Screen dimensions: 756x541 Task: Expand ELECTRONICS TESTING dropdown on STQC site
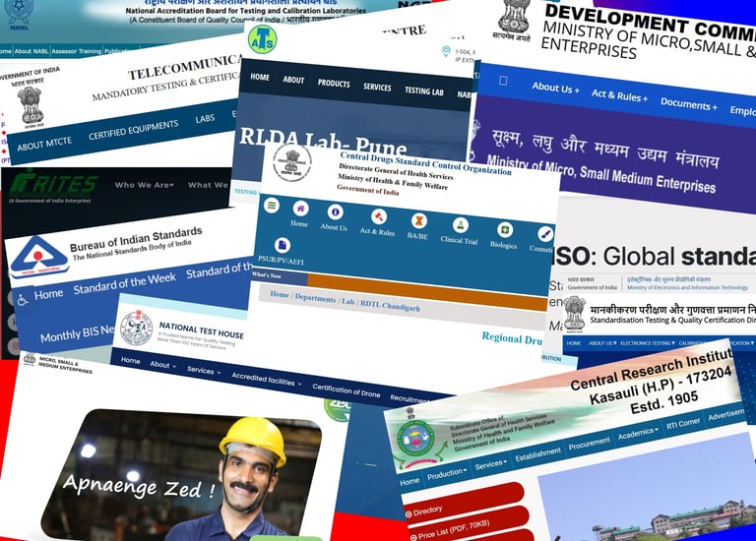point(648,343)
